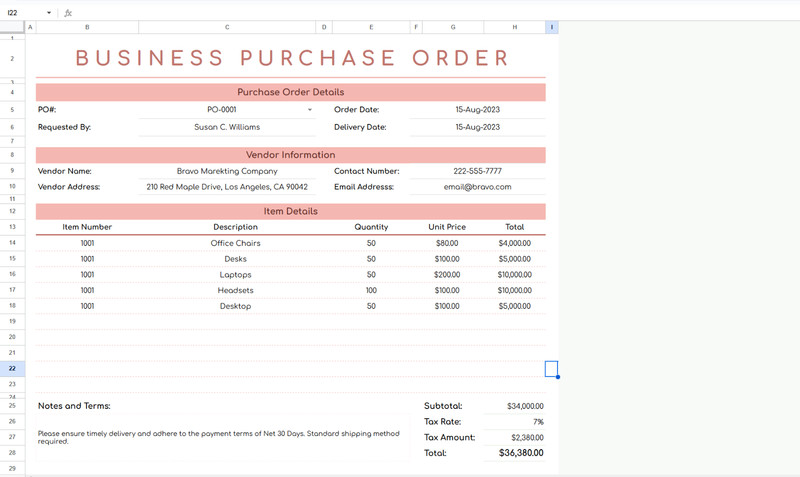
Task: Select the Laptops unit price $200.00
Action: 447,274
